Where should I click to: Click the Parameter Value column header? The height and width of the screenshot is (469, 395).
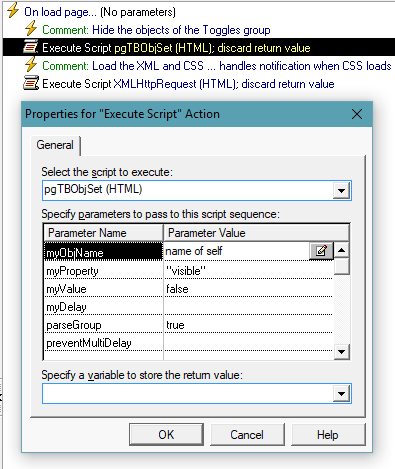coord(256,233)
